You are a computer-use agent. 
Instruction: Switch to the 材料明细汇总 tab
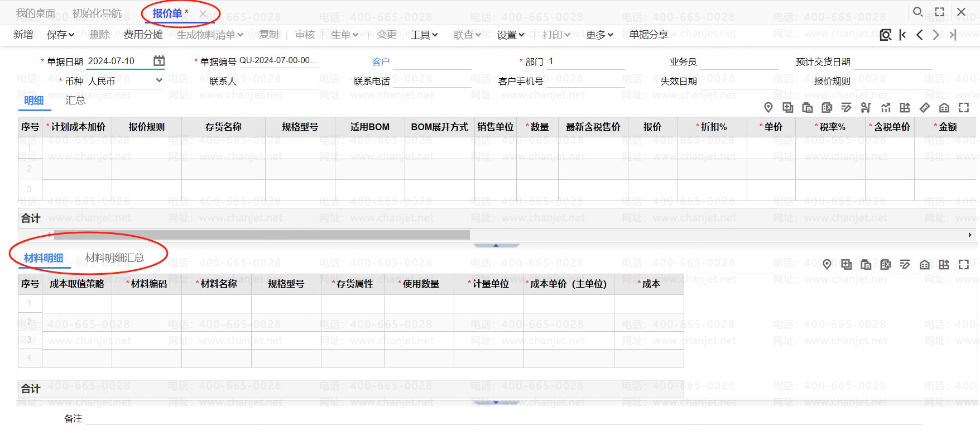pyautogui.click(x=114, y=258)
